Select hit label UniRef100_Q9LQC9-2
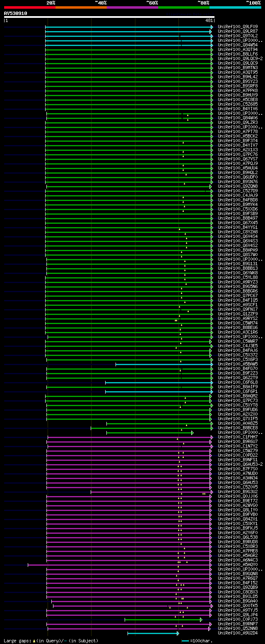The image size is (265, 644). 240,58
